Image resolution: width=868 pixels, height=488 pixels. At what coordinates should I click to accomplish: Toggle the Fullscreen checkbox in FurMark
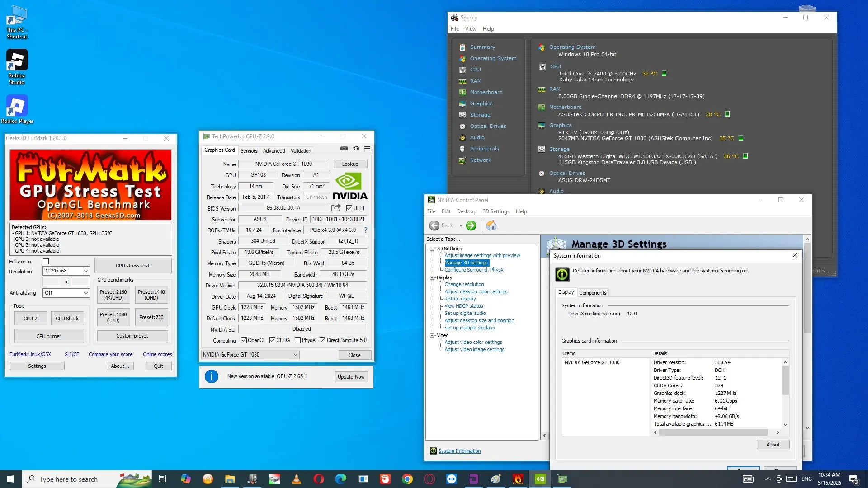(46, 262)
